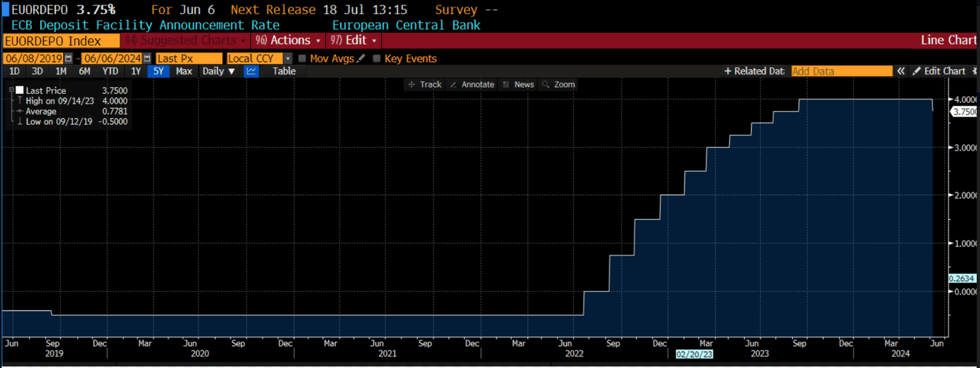Switch to the Table view
Viewport: 980px width, 368px height.
tap(284, 71)
